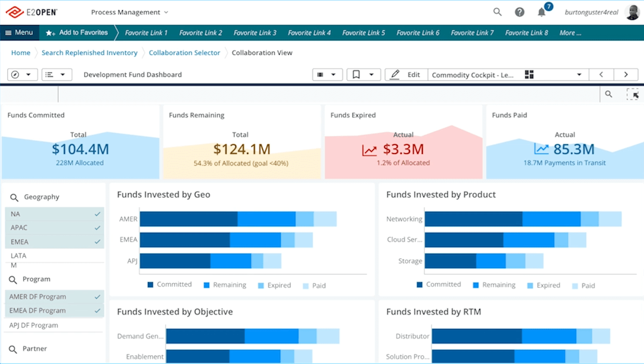Click the left arrow previous view button
Image resolution: width=644 pixels, height=364 pixels.
tap(601, 75)
